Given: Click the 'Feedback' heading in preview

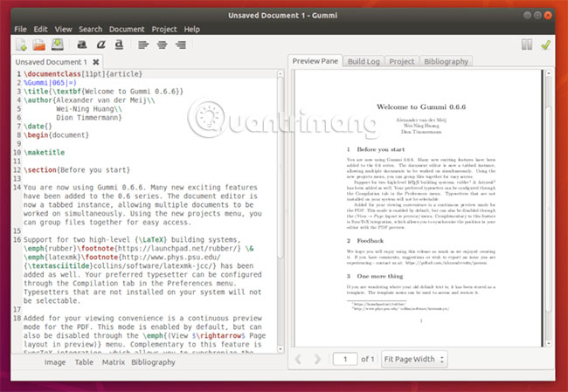Looking at the screenshot, I should 371,241.
